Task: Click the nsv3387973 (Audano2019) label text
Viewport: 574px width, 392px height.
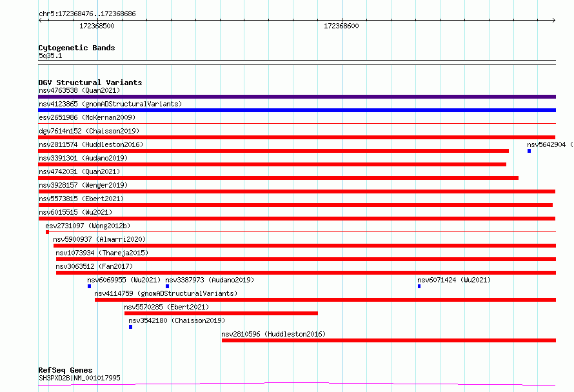Action: click(x=210, y=280)
